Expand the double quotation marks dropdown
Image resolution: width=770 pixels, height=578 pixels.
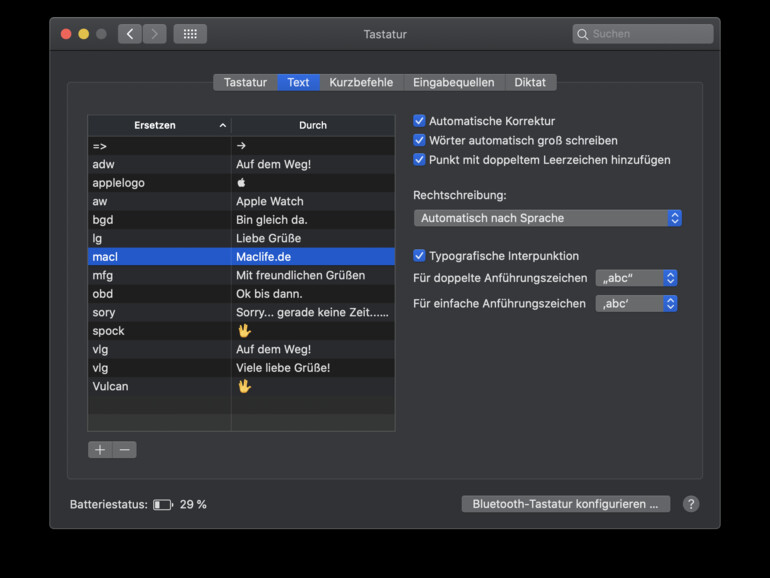[637, 278]
